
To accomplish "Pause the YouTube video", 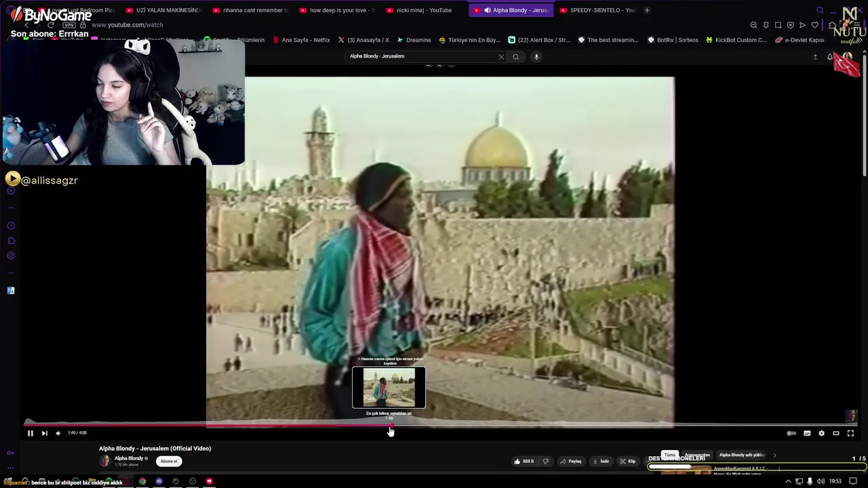I will [30, 433].
